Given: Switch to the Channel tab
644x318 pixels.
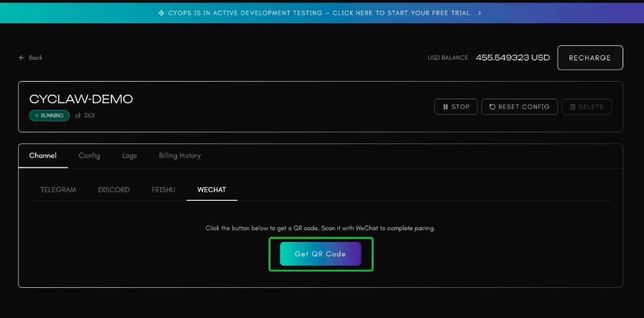Looking at the screenshot, I should [43, 155].
